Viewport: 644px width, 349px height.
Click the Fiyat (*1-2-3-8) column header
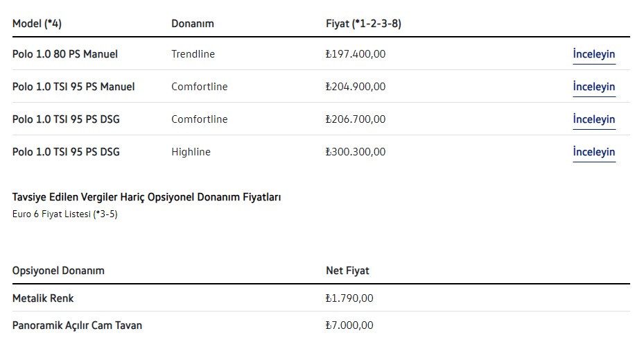pos(363,24)
